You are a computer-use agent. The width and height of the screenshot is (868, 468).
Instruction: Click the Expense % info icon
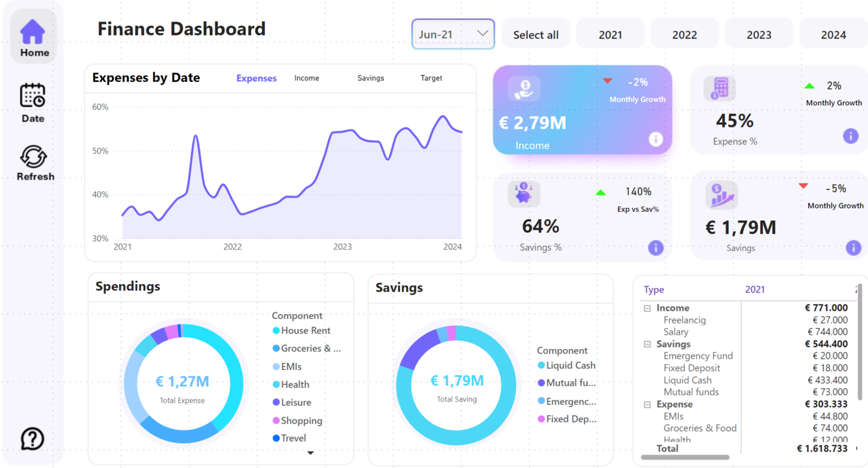point(850,136)
